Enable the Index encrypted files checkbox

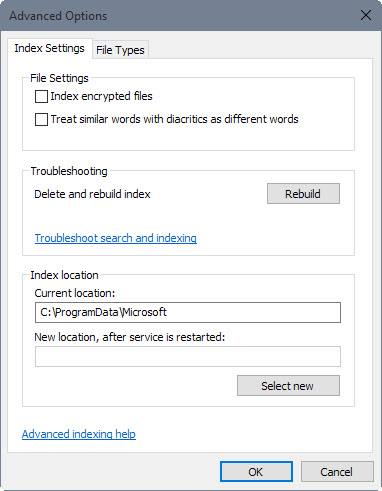(41, 97)
